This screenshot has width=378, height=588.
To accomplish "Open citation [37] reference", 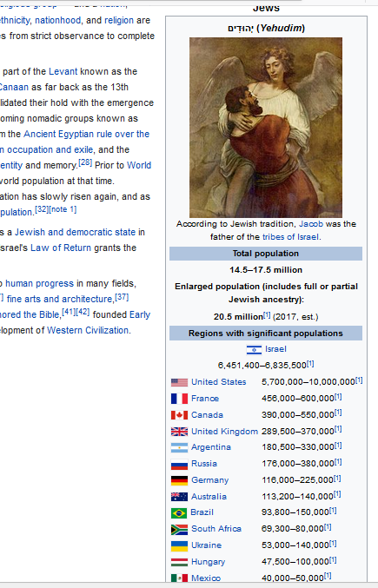I will [122, 297].
